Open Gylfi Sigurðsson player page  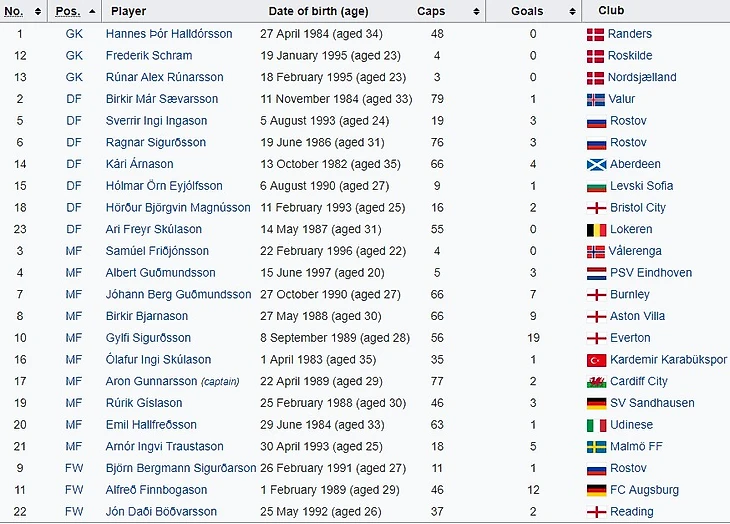coord(148,338)
